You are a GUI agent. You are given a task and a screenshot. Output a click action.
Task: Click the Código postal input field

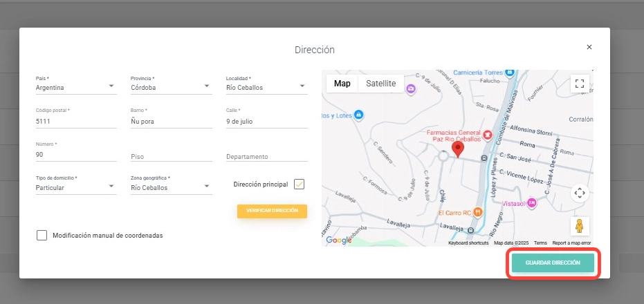76,121
